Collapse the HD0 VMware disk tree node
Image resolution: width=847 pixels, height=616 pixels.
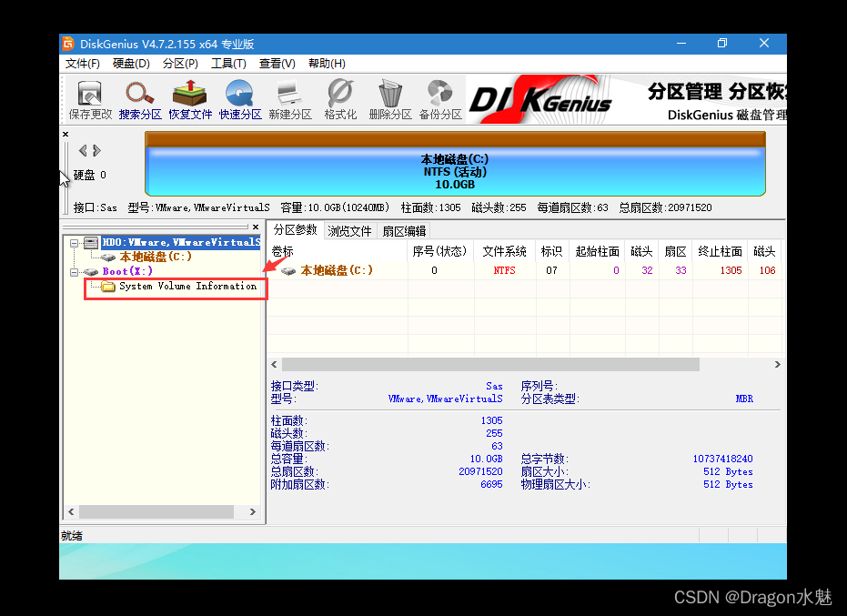click(74, 243)
